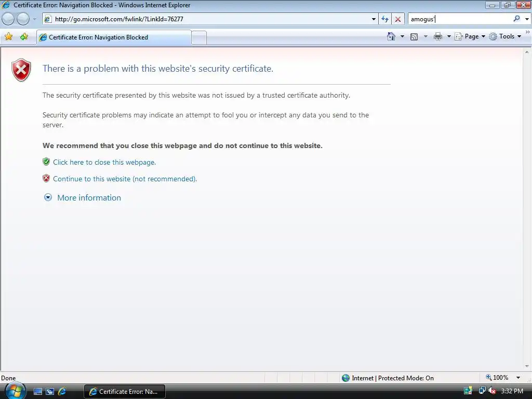This screenshot has width=532, height=399.
Task: Open a new blank tab
Action: pos(199,37)
